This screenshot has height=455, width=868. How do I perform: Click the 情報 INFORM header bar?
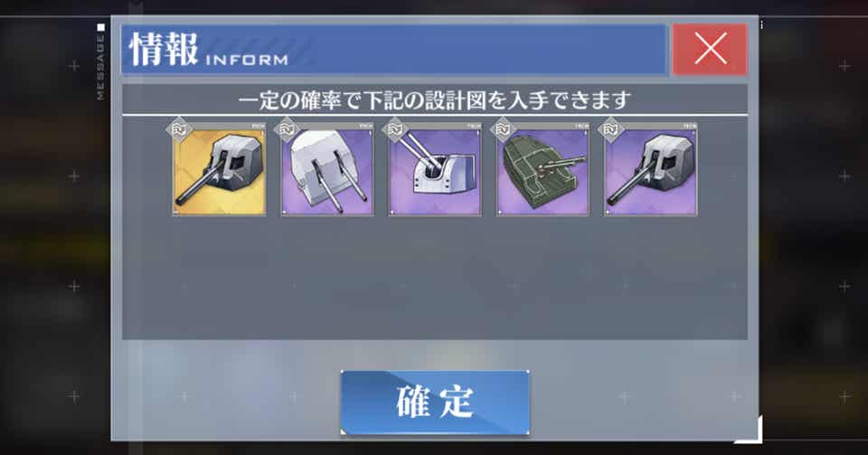click(394, 49)
